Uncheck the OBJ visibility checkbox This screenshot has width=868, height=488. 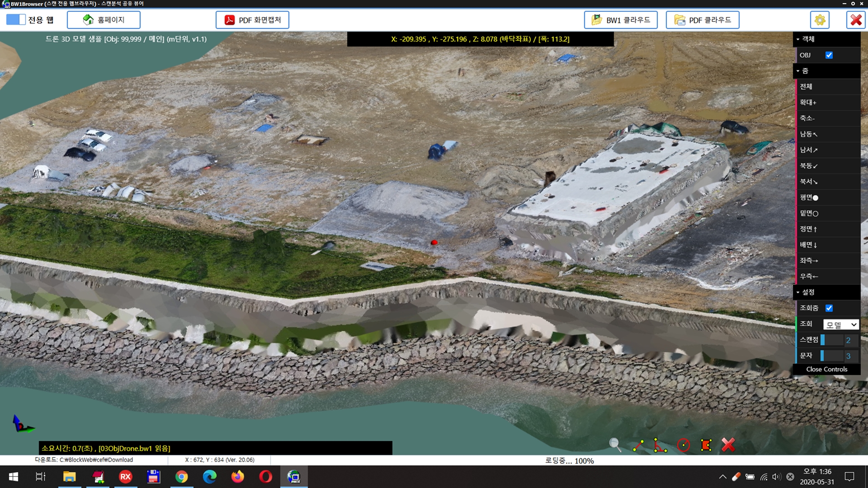pyautogui.click(x=829, y=55)
